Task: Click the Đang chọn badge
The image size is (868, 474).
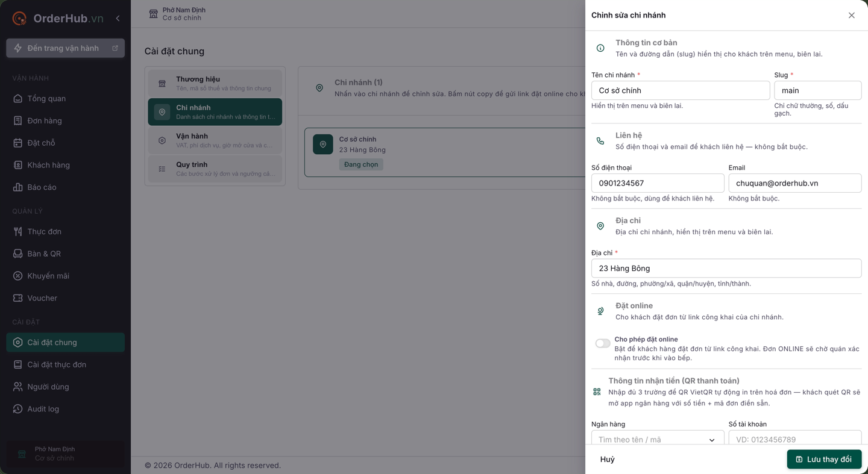Action: [361, 164]
